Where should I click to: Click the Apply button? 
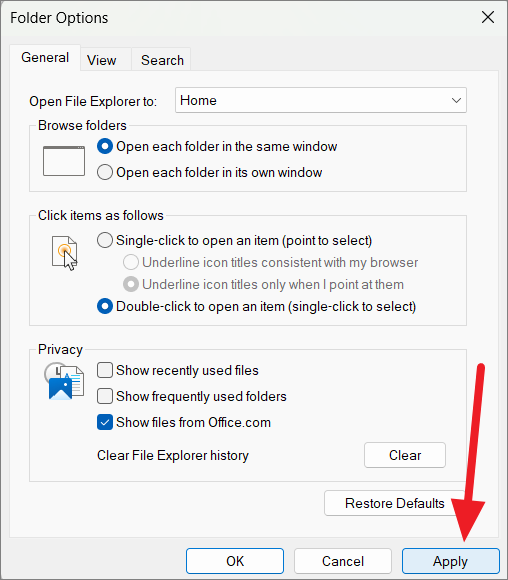pyautogui.click(x=451, y=561)
